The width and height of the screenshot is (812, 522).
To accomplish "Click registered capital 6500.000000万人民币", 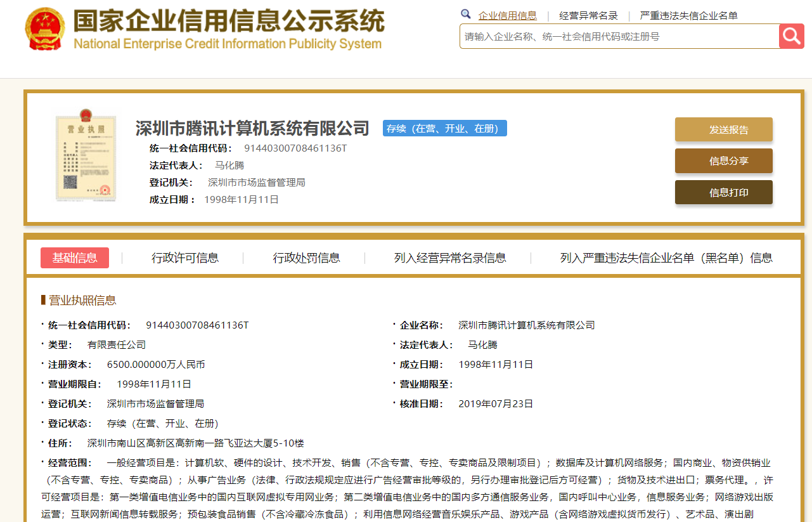I will coord(156,365).
